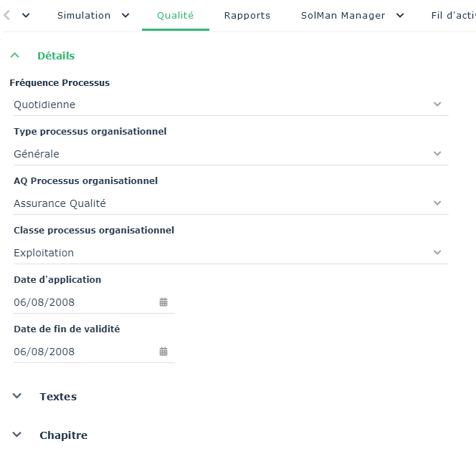
Task: Expand the SolMan Manager chevron menu
Action: (400, 16)
